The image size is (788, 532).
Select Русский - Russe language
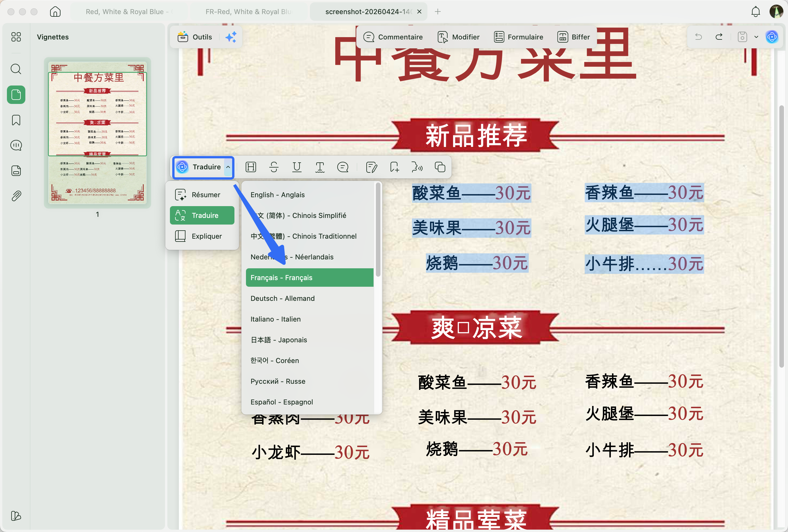click(x=310, y=381)
